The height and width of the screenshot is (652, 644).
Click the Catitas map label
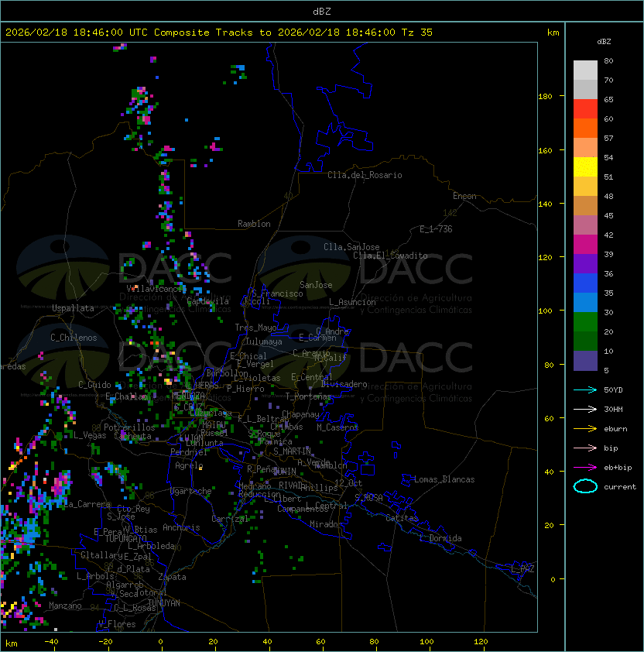point(402,518)
